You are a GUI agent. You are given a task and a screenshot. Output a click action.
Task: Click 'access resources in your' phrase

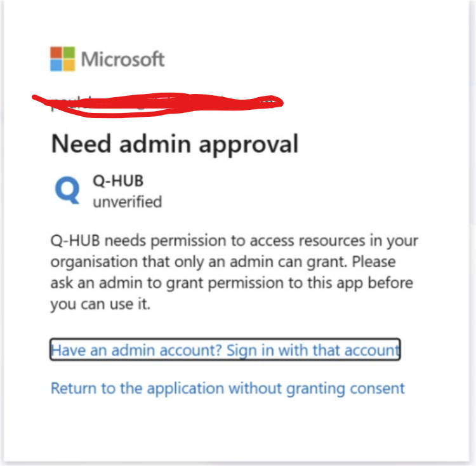[x=334, y=241]
